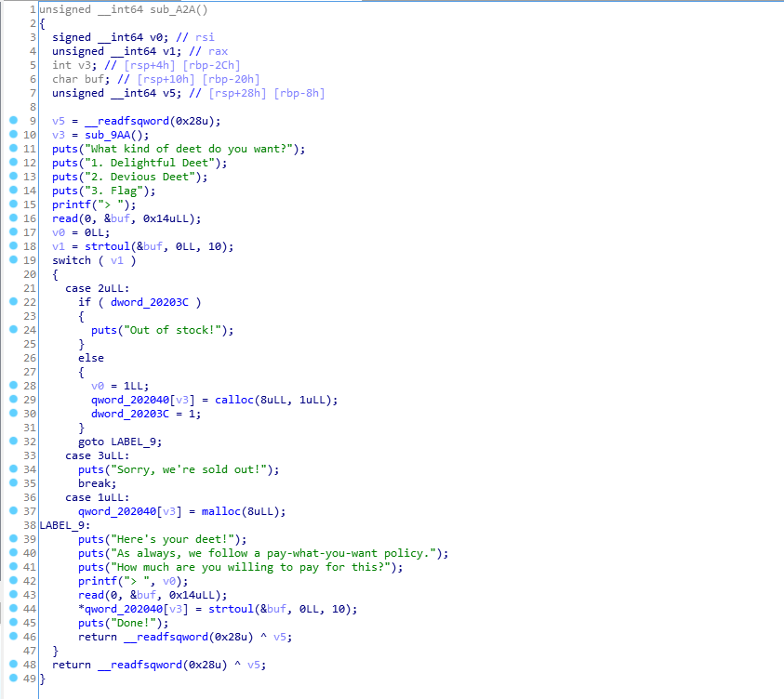
Task: Click the [rbp-2Ch] comment on line 5
Action: [211, 65]
